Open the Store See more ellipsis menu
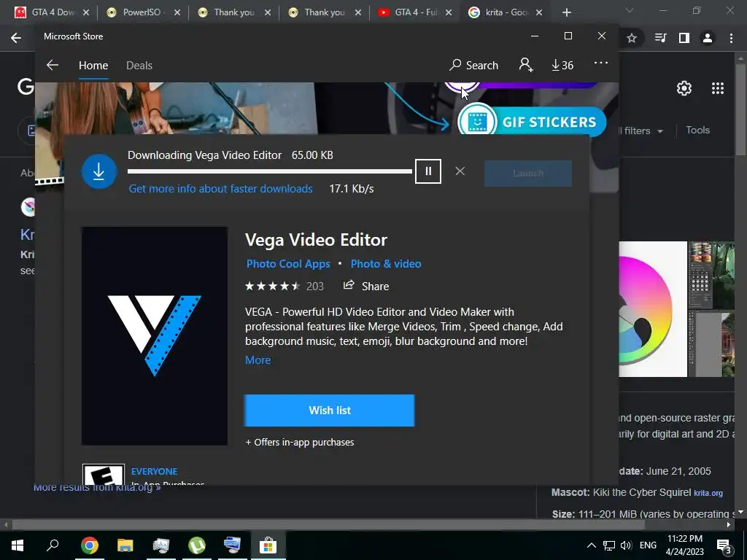 click(x=601, y=63)
